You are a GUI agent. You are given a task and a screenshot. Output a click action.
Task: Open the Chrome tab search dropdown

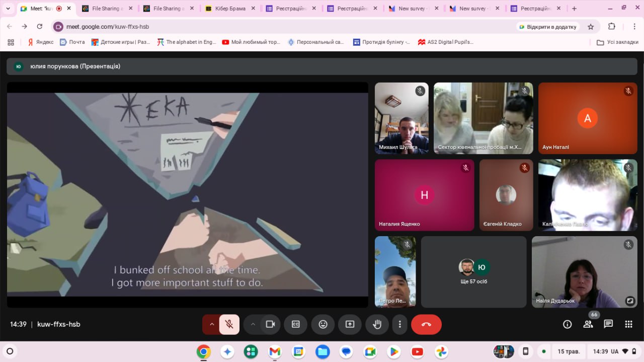coord(8,9)
